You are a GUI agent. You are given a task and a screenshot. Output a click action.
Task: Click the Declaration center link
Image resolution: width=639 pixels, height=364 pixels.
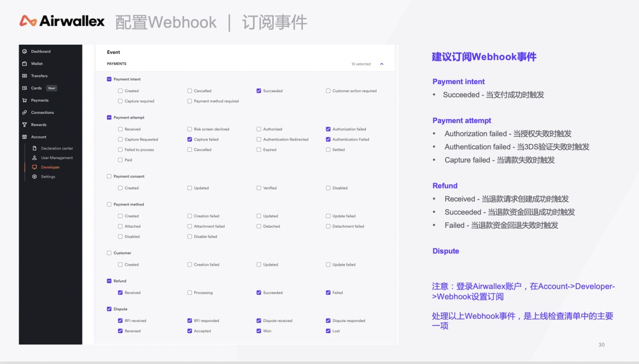pos(56,148)
